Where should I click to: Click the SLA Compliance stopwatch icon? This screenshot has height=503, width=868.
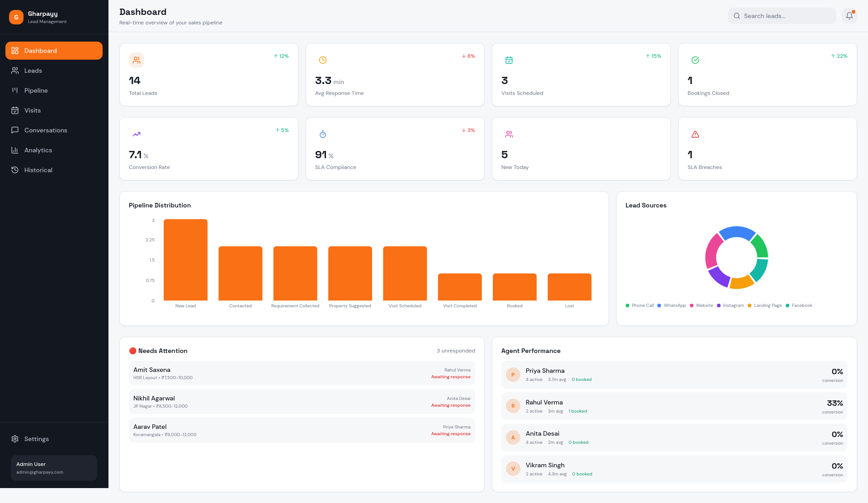point(323,134)
